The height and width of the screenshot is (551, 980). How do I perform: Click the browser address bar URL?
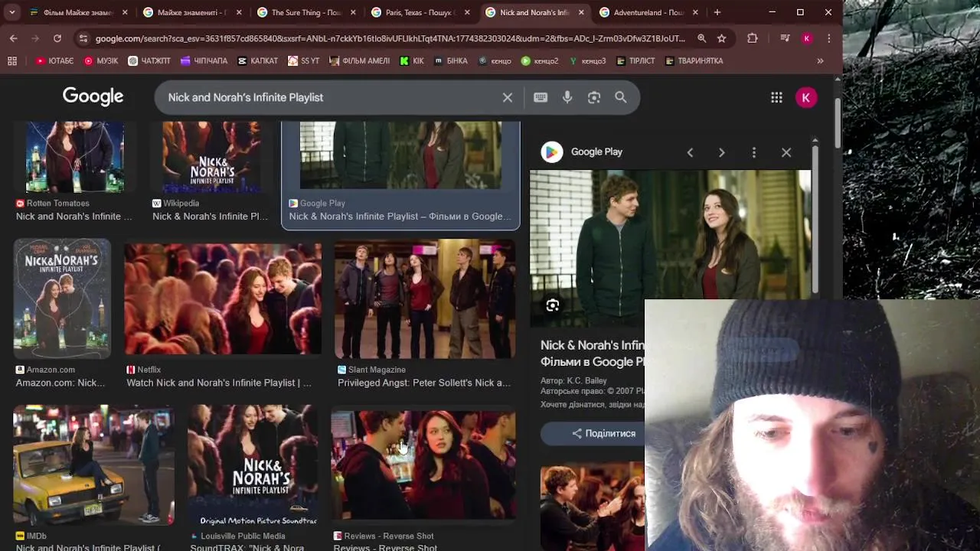point(390,38)
